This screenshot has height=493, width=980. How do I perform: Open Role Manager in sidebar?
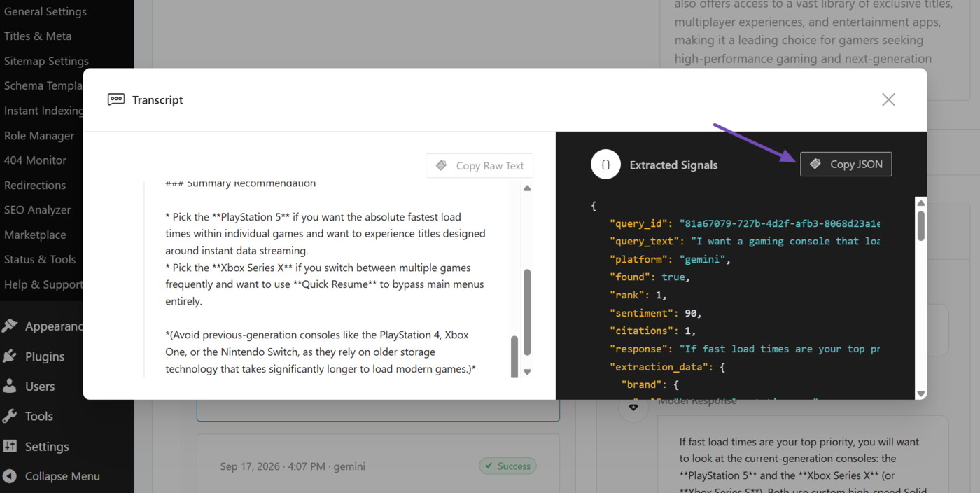pos(39,136)
